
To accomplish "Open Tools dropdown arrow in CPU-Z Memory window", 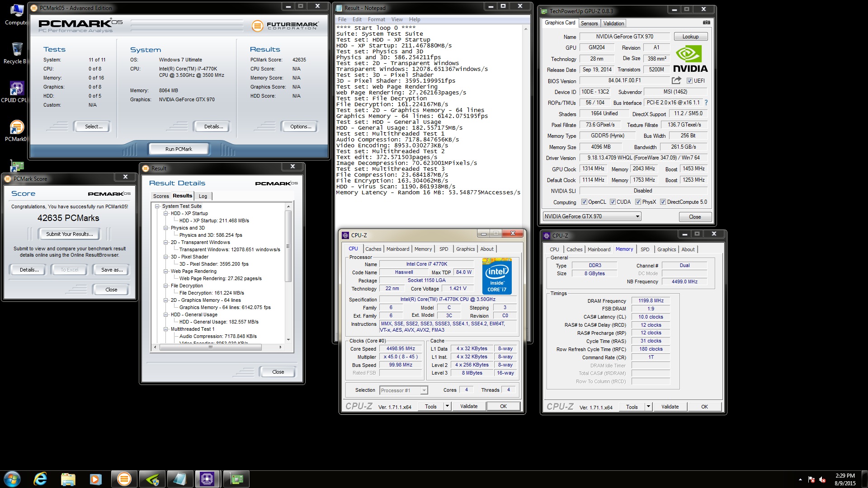I will [648, 407].
